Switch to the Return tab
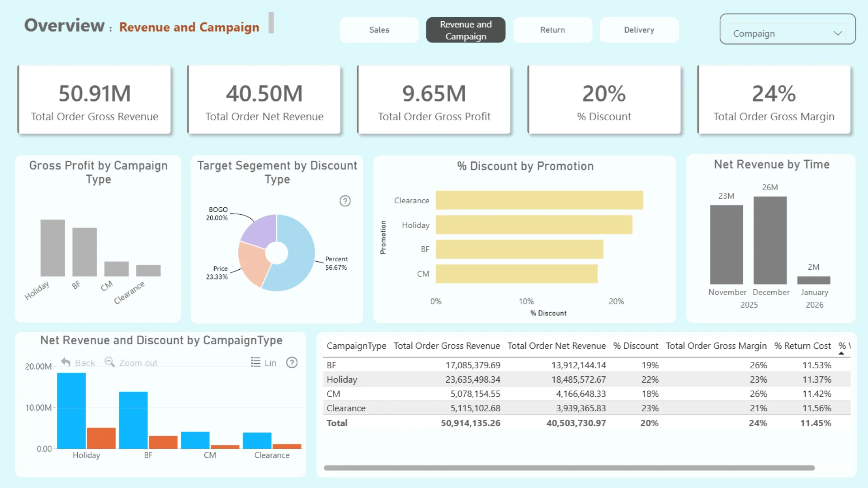The width and height of the screenshot is (868, 488). coord(552,30)
